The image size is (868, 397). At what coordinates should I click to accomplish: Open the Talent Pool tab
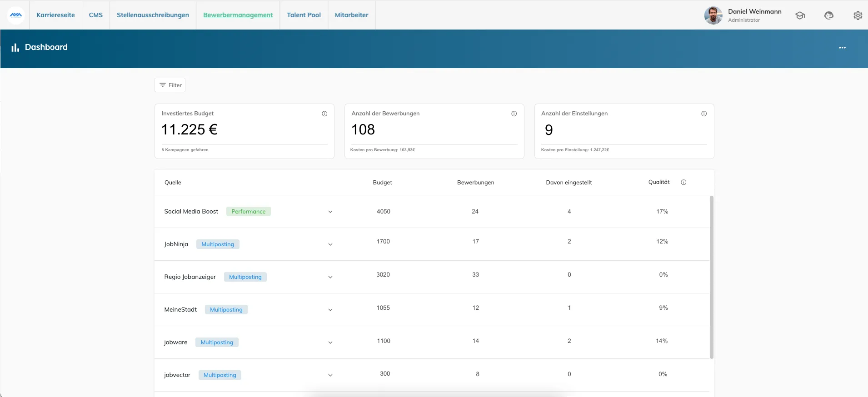click(304, 15)
